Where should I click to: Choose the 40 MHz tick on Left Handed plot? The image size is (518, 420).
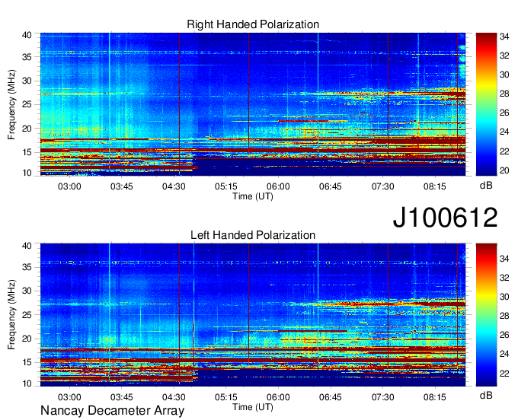point(27,246)
